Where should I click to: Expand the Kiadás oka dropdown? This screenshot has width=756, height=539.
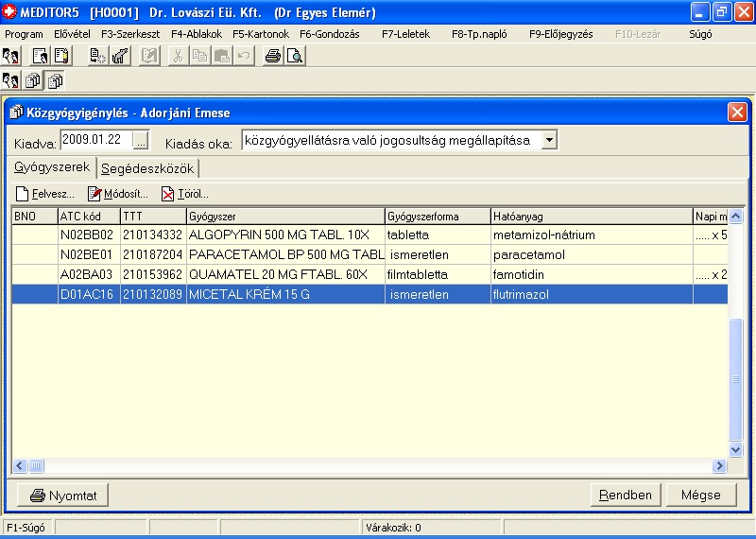pyautogui.click(x=549, y=141)
